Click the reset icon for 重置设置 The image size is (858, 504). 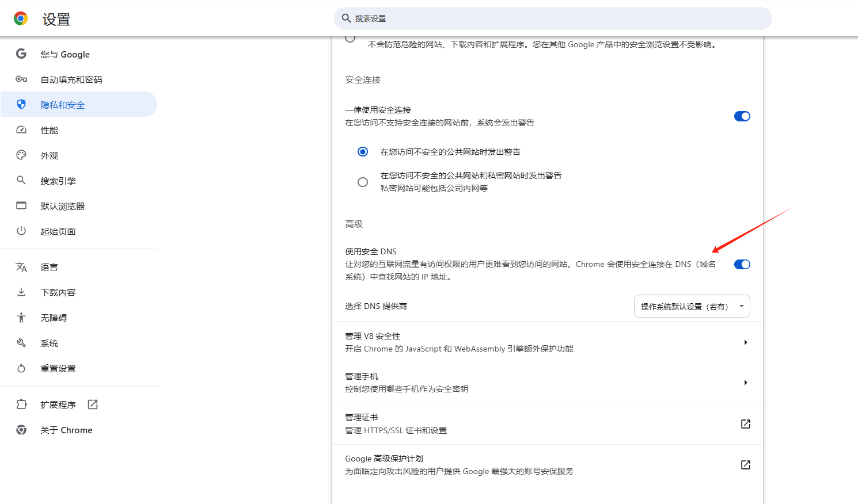point(21,368)
